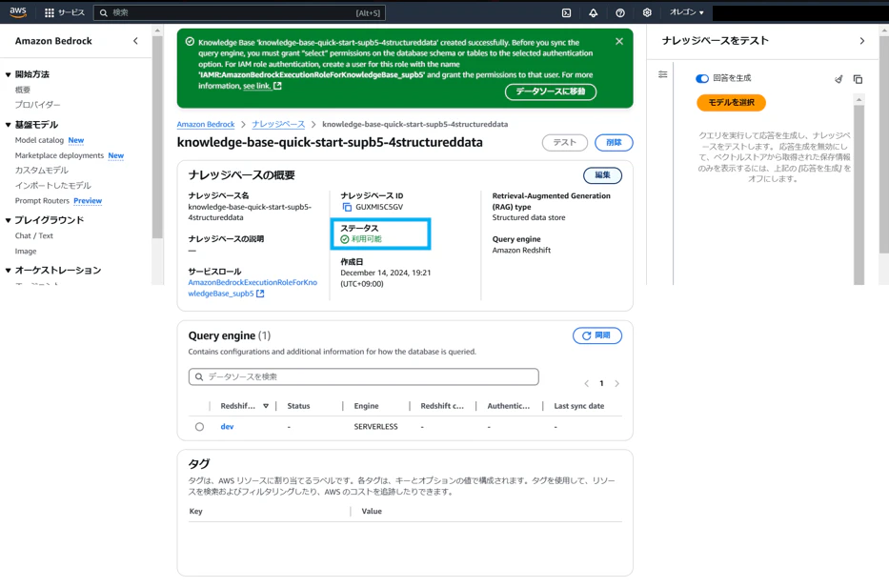
Task: Open the dev query engine link
Action: click(227, 427)
